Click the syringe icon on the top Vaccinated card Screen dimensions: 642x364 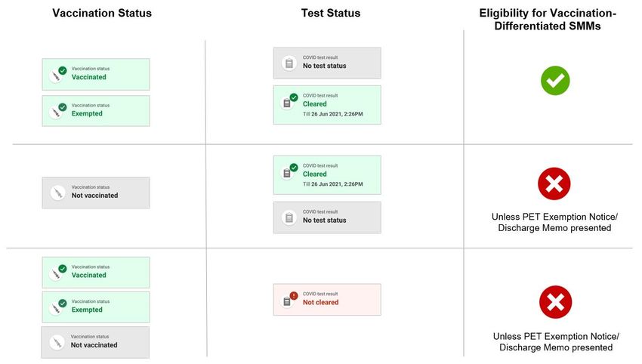57,76
